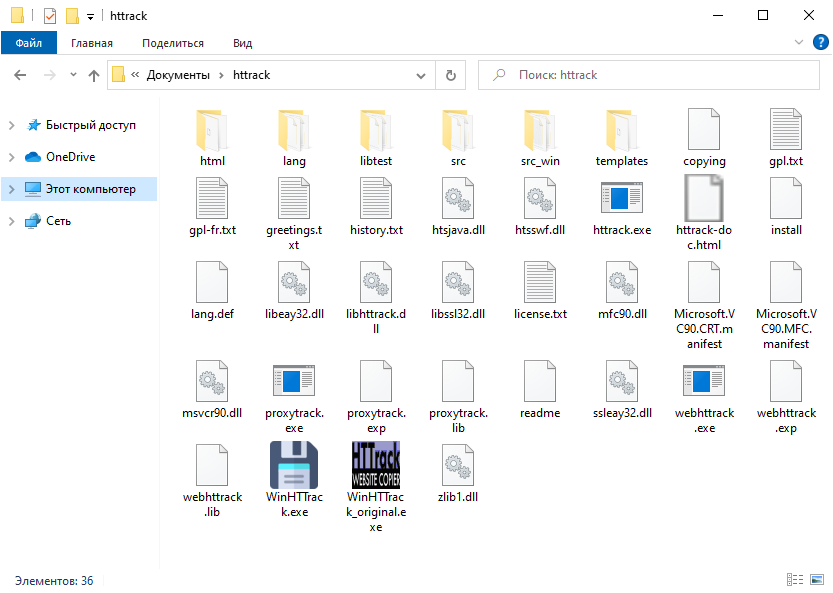Select webhttrack.exp file
Image resolution: width=833 pixels, height=593 pixels.
click(x=786, y=397)
